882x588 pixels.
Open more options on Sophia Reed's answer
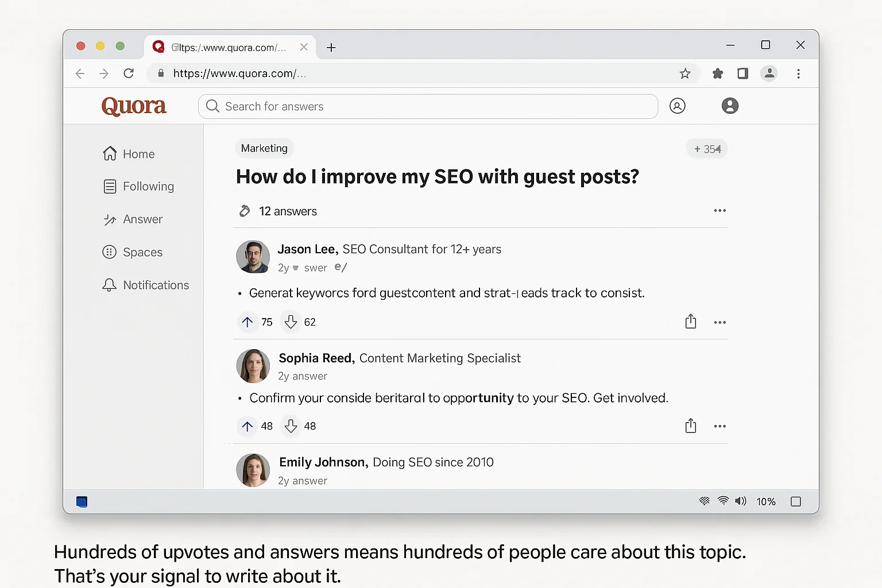point(719,426)
